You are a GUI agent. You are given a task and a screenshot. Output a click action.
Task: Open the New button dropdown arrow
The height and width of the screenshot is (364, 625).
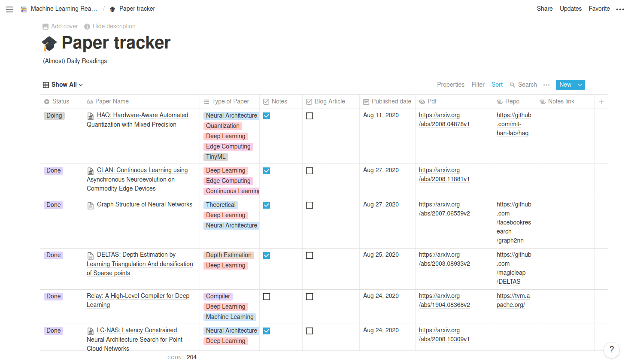coord(580,85)
